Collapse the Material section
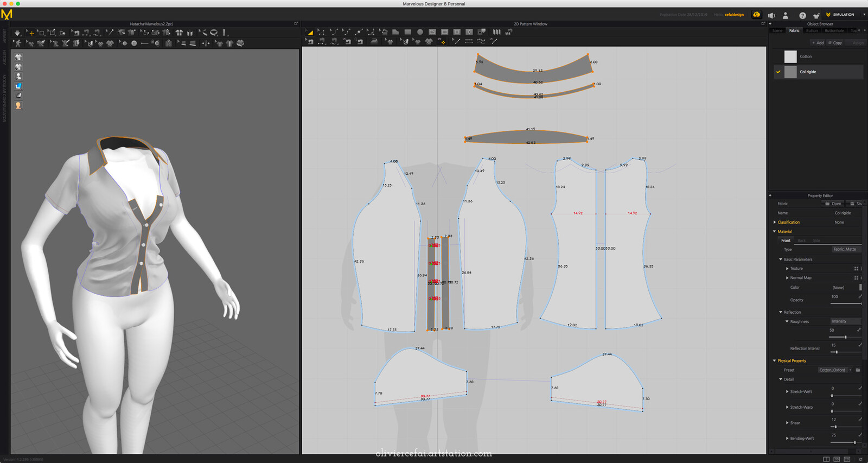The width and height of the screenshot is (868, 463). coord(775,231)
